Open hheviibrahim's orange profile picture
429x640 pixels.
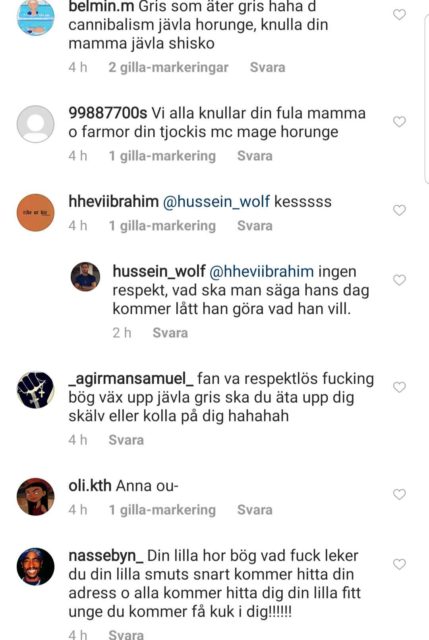point(36,213)
